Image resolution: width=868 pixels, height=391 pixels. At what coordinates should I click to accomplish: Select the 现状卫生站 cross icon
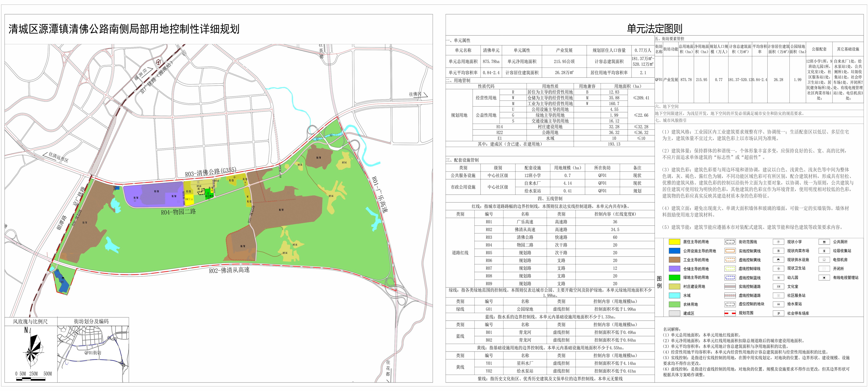pos(778,269)
